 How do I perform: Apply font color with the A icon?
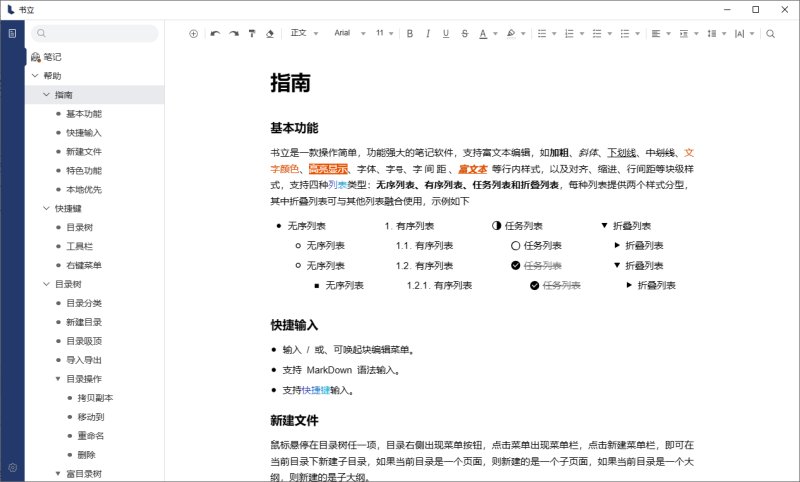click(483, 34)
